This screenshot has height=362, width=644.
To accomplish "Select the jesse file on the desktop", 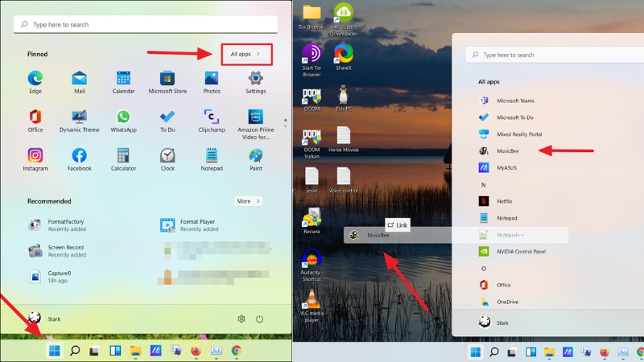I will [x=312, y=179].
